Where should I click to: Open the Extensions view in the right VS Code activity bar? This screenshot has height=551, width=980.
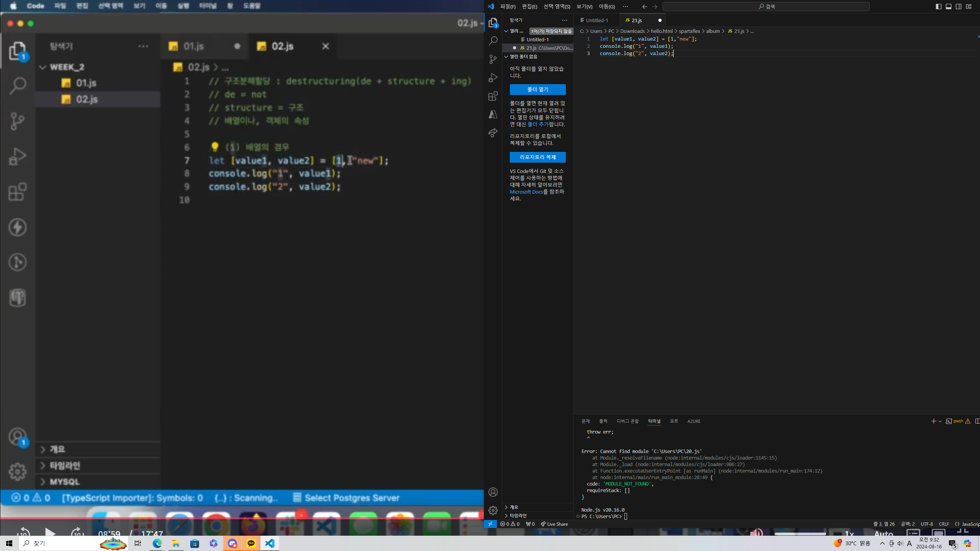click(x=493, y=96)
